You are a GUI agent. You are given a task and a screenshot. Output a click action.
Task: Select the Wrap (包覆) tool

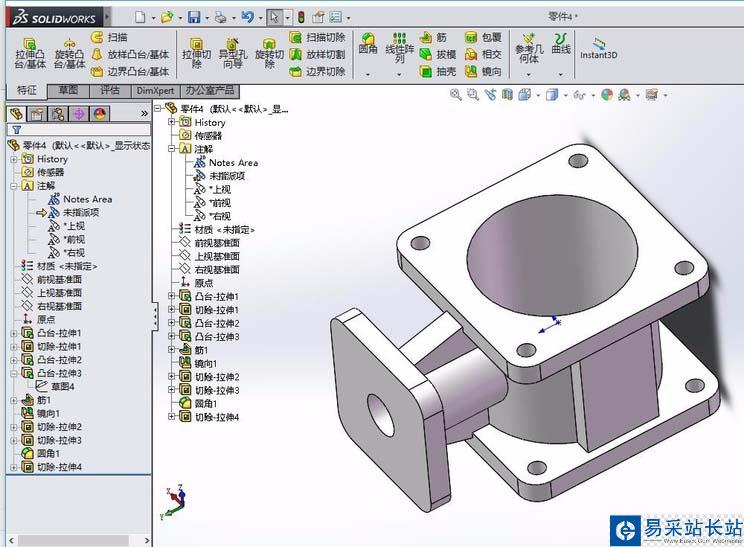point(483,37)
